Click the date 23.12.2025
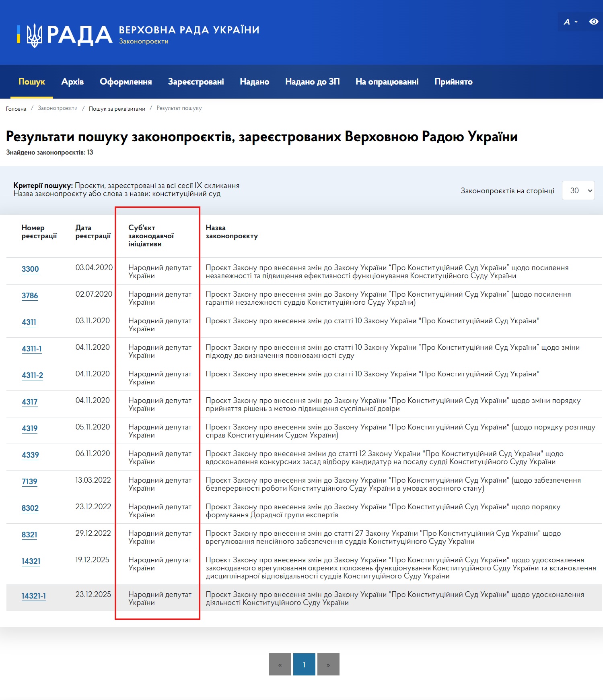This screenshot has height=700, width=603. tap(93, 594)
